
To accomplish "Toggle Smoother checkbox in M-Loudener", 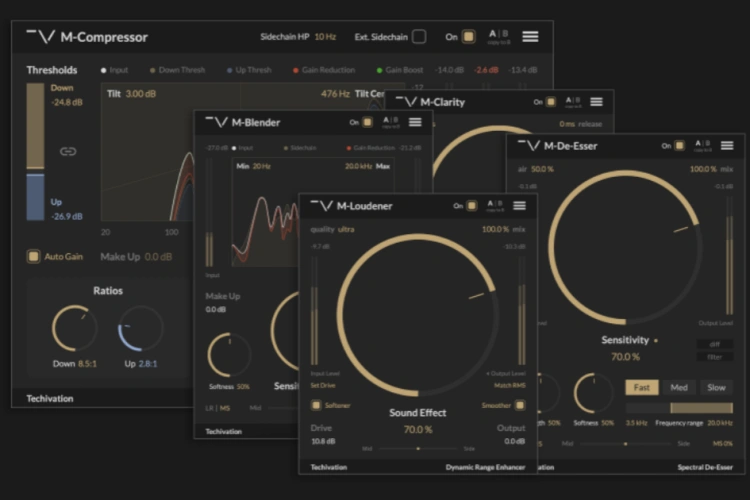I will pos(520,405).
